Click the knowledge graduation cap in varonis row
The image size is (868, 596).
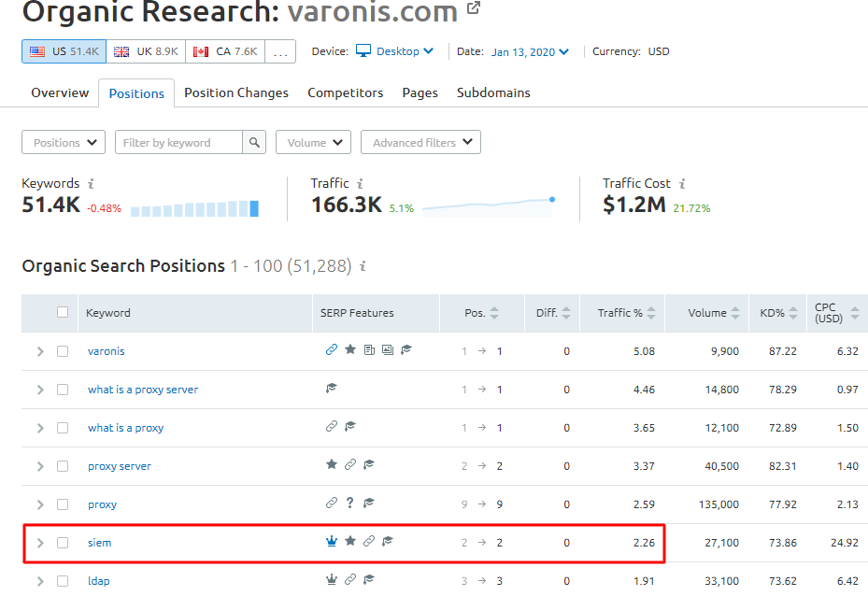406,349
